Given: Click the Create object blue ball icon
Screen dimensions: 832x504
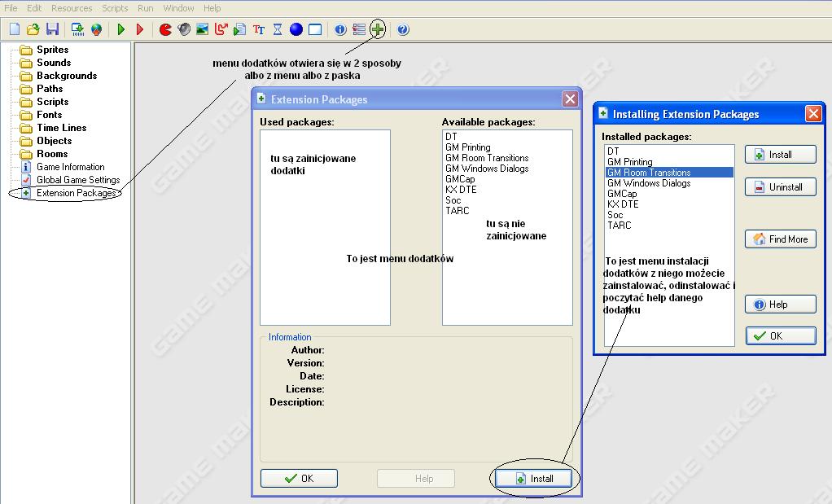Looking at the screenshot, I should tap(296, 30).
